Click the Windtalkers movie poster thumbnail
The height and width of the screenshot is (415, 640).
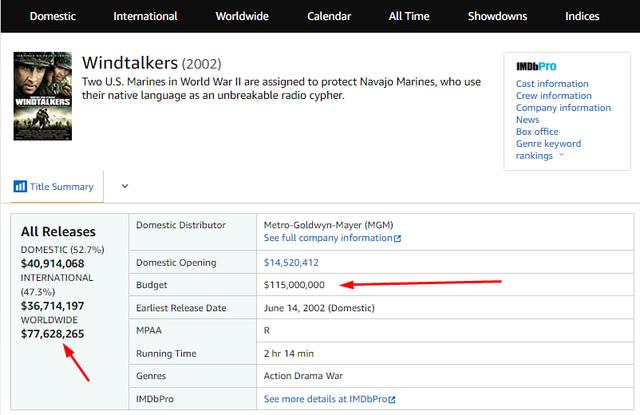[42, 96]
